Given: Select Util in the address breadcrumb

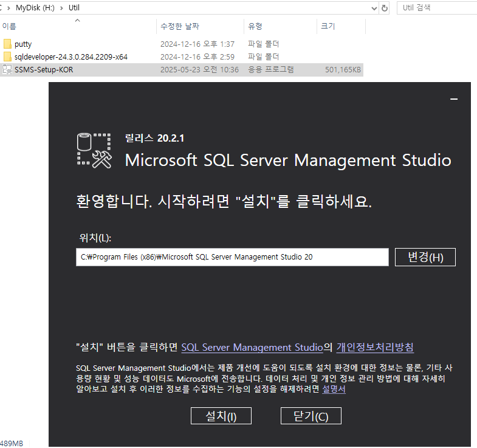Looking at the screenshot, I should (x=74, y=8).
